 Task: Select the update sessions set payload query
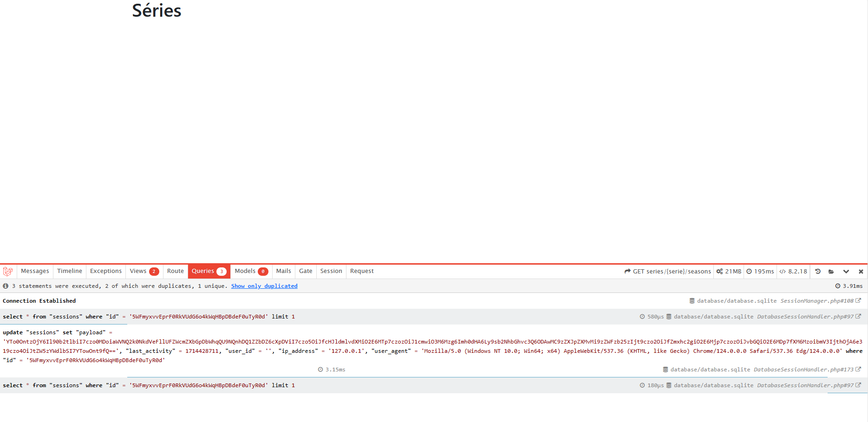pos(434,351)
